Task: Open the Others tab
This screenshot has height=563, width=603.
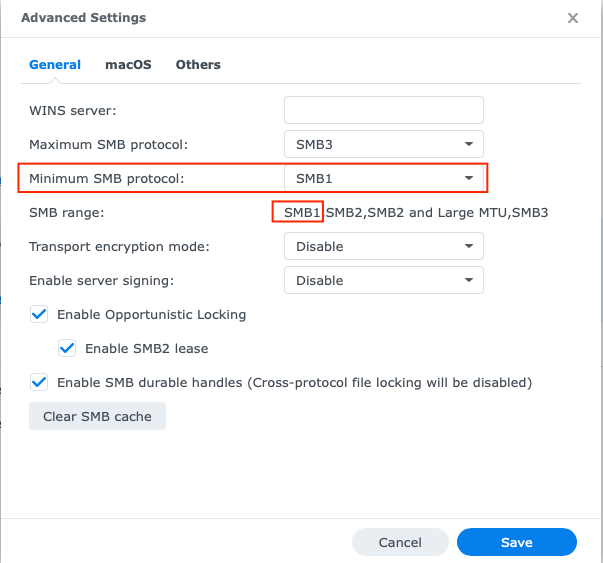Action: tap(198, 65)
